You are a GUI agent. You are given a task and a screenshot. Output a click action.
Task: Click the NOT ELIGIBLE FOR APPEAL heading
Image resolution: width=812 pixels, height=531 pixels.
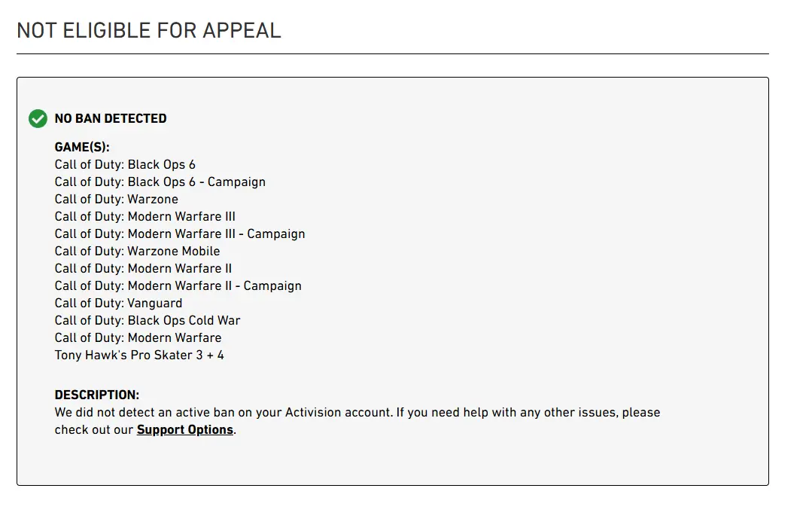(x=149, y=30)
